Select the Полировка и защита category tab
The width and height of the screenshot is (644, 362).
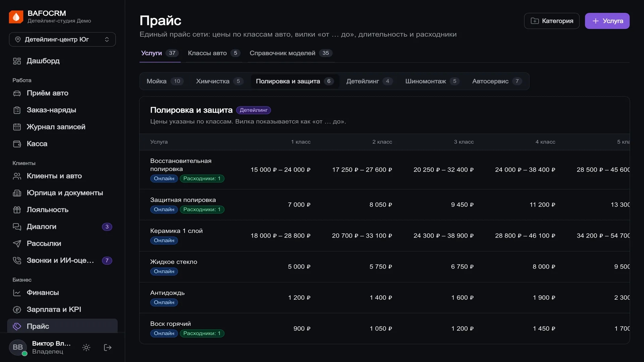coord(295,81)
